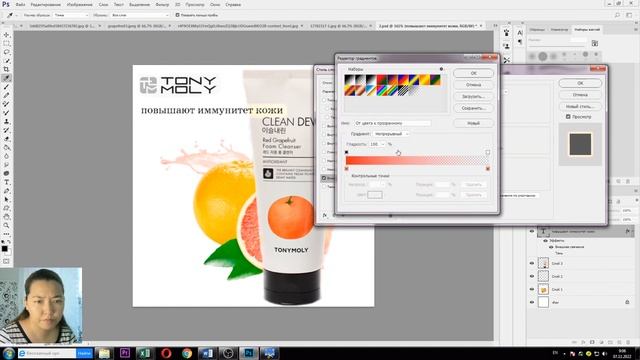Open gradient type Непрерывный dropdown
Image resolution: width=640 pixels, height=360 pixels.
click(391, 134)
